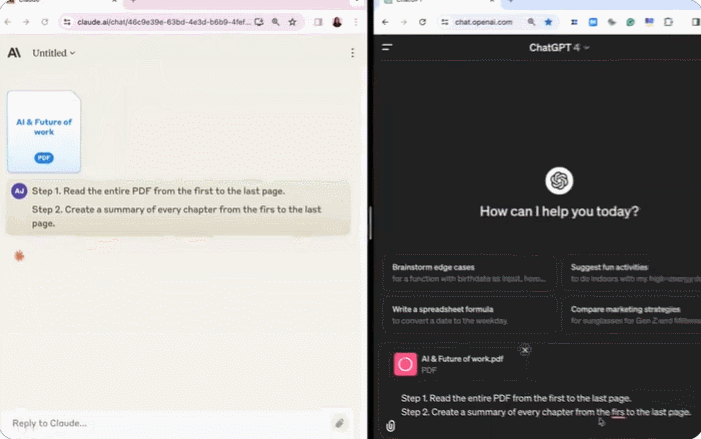
Task: Remove the attached AI & Future of work.pdf
Action: 525,350
